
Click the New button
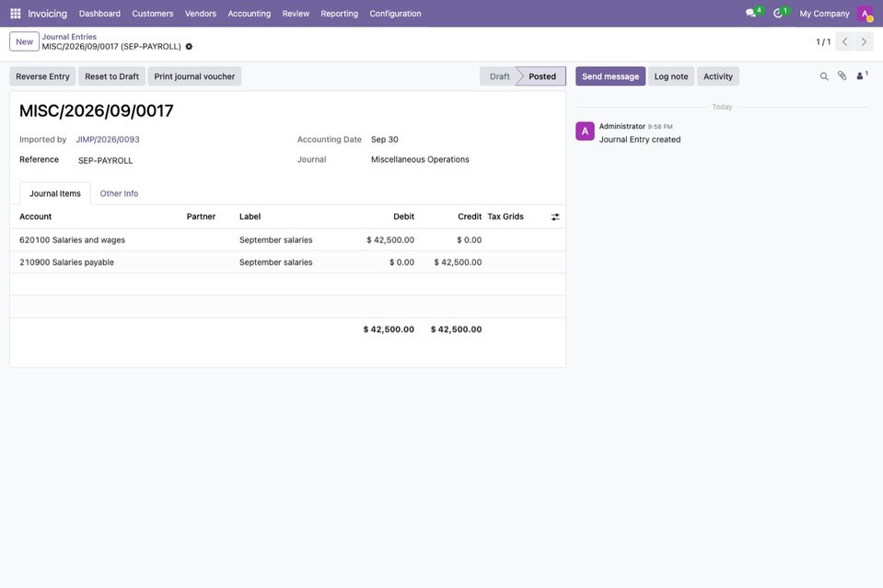(24, 41)
